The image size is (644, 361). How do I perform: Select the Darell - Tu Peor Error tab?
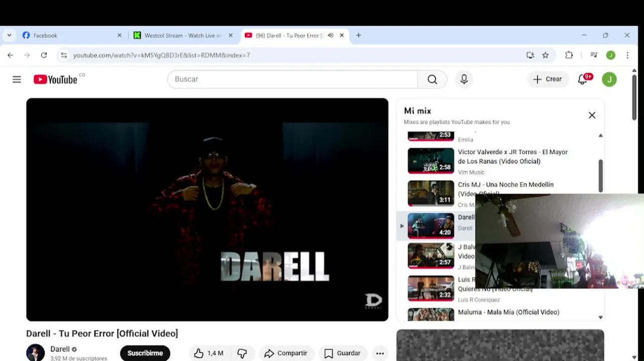tap(294, 36)
